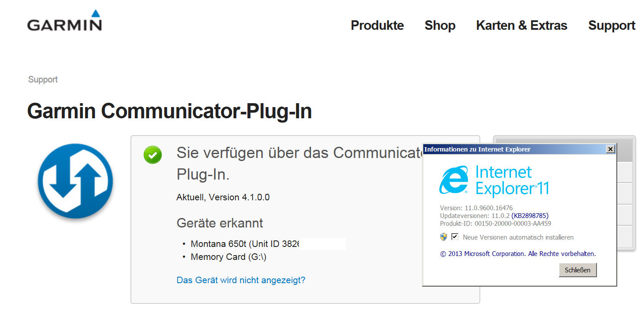Image resolution: width=644 pixels, height=319 pixels.
Task: Close the Internet Explorer info dialog
Action: pos(610,149)
